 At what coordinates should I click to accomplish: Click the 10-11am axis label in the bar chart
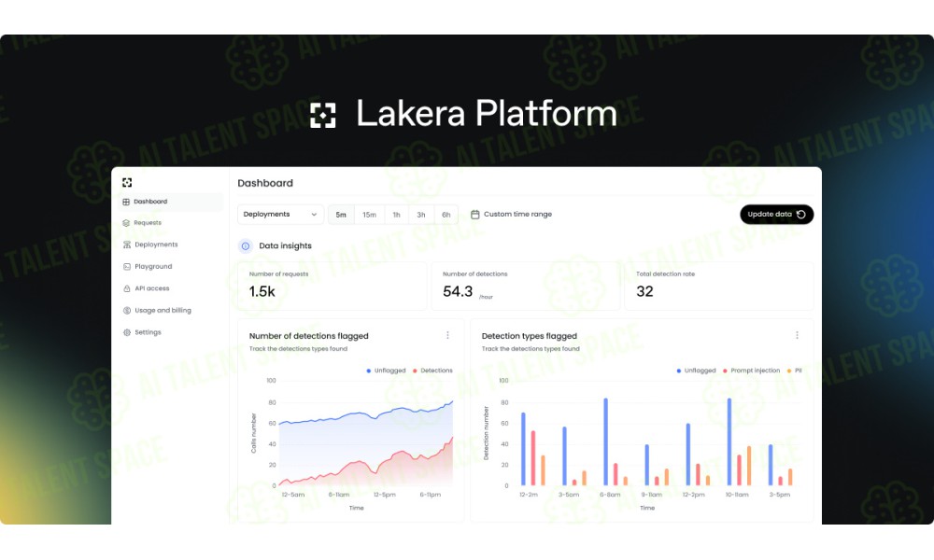click(737, 495)
